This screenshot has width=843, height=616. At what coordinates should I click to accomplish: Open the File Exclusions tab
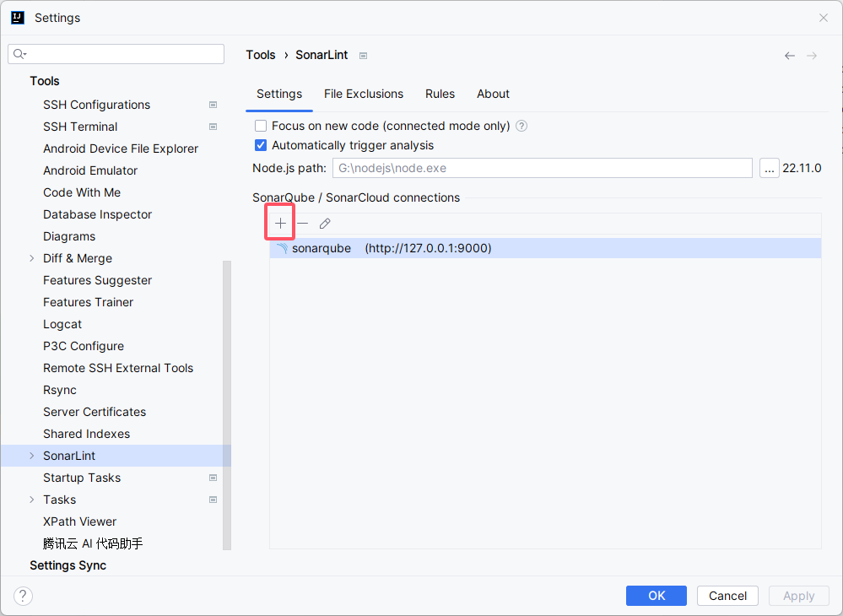(x=364, y=94)
